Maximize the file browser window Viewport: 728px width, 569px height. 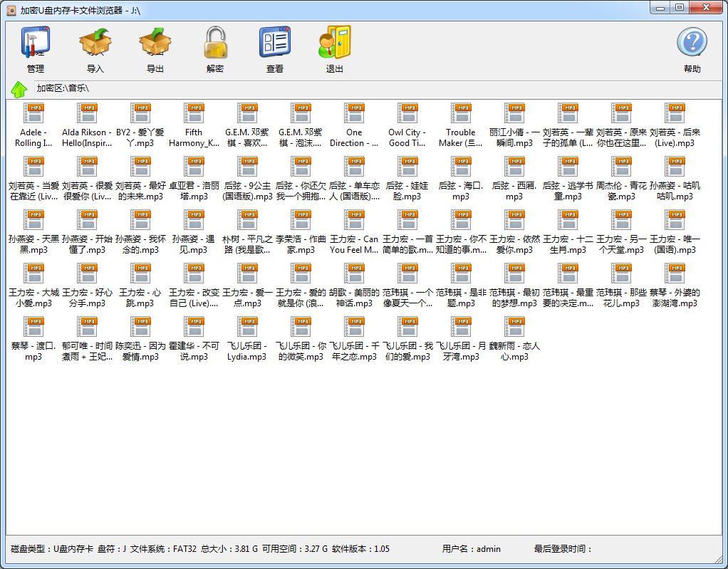(x=680, y=8)
